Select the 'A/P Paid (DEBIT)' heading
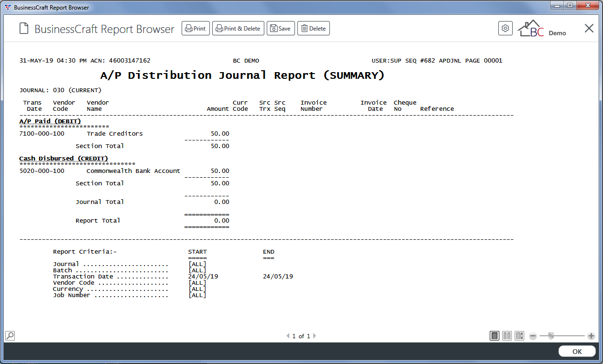This screenshot has height=364, width=603. 50,121
